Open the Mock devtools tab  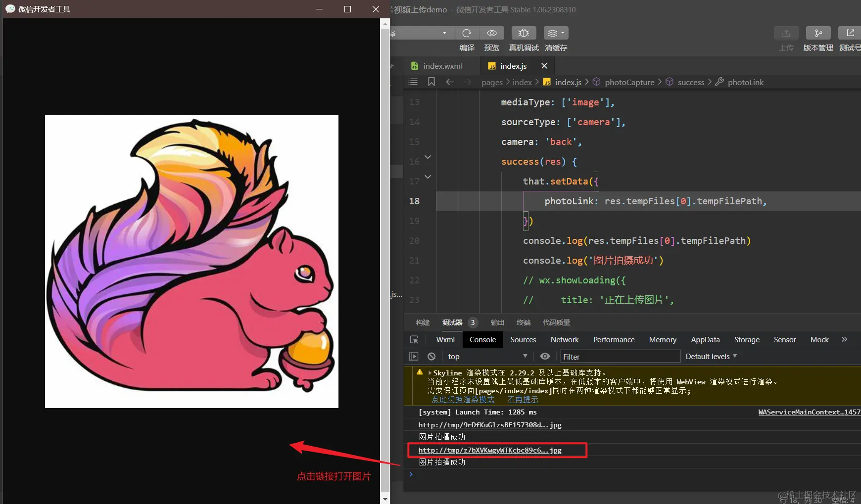tap(819, 340)
